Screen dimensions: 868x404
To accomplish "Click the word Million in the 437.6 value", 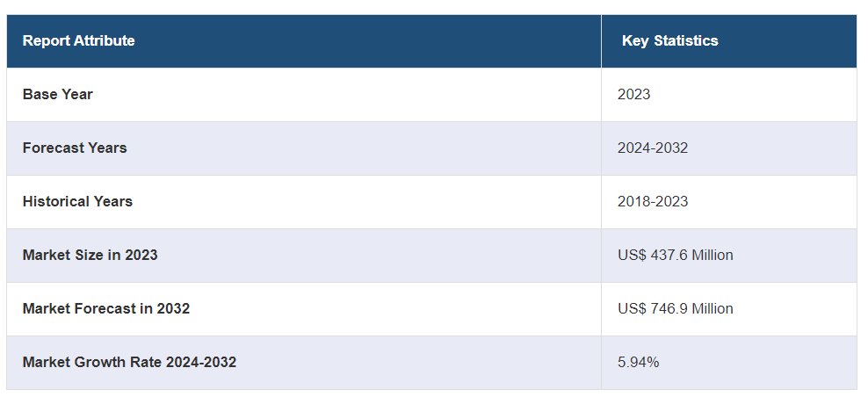I will (x=712, y=255).
